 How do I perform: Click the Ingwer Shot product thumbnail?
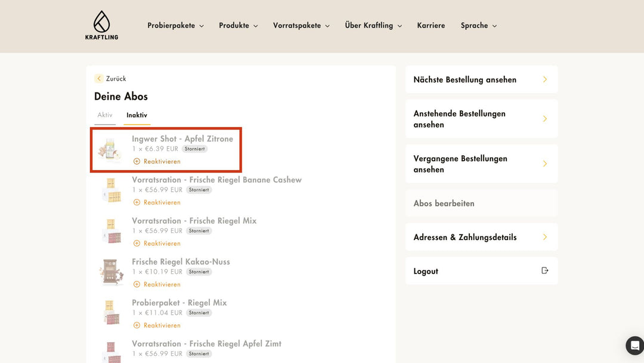pyautogui.click(x=111, y=150)
